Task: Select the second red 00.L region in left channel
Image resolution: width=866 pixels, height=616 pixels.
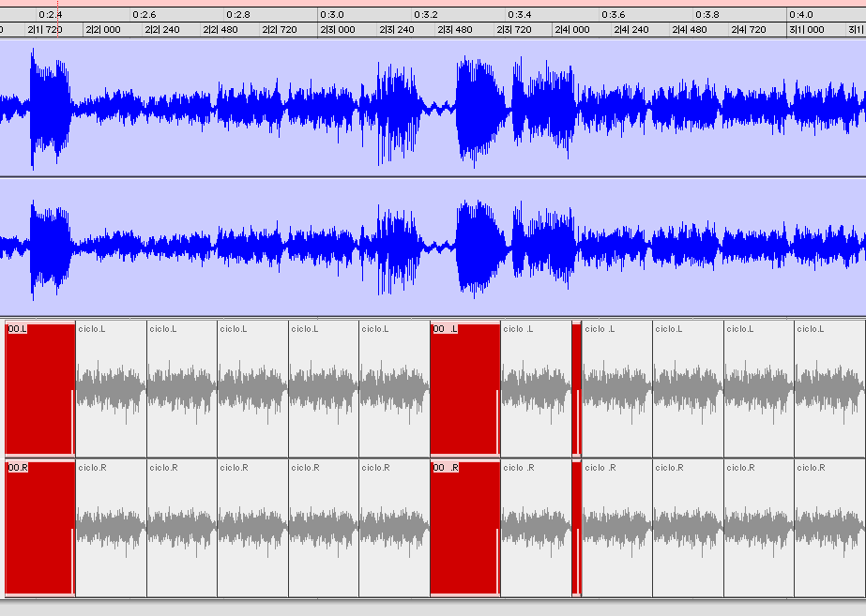Action: pos(464,389)
